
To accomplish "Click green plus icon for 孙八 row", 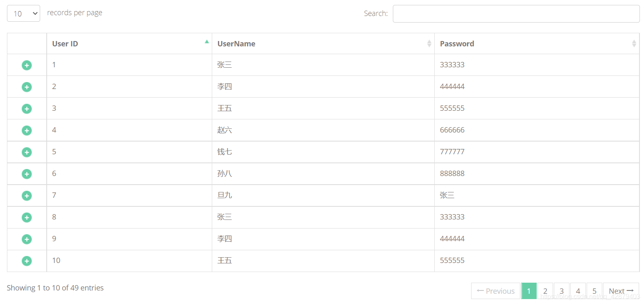I will (x=27, y=174).
